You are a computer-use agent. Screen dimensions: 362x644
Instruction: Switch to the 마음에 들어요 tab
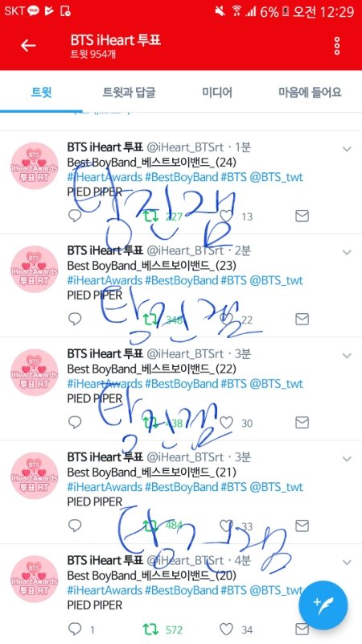tap(310, 92)
